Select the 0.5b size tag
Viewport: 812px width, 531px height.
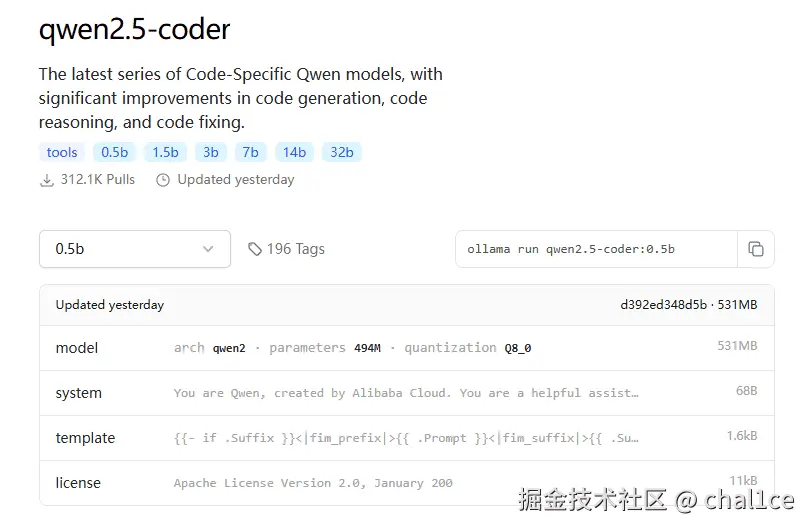pos(114,152)
